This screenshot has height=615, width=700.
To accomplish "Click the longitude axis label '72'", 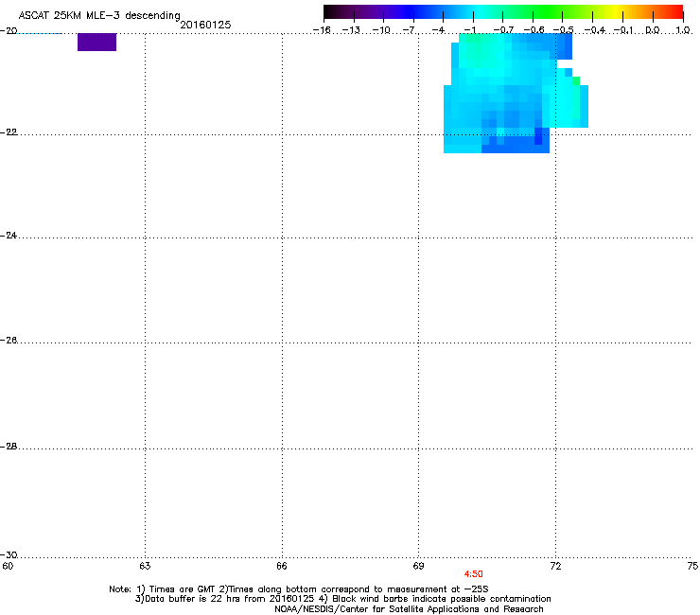I will (556, 567).
